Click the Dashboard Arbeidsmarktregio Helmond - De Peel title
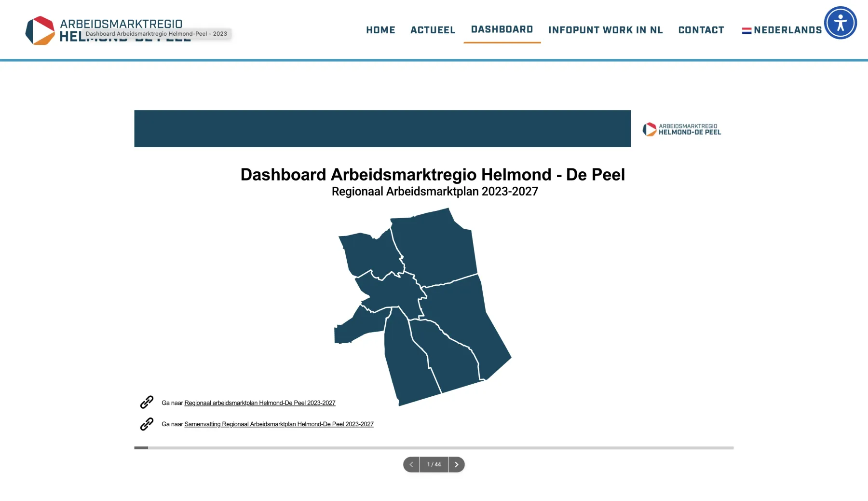The width and height of the screenshot is (868, 501). point(433,174)
